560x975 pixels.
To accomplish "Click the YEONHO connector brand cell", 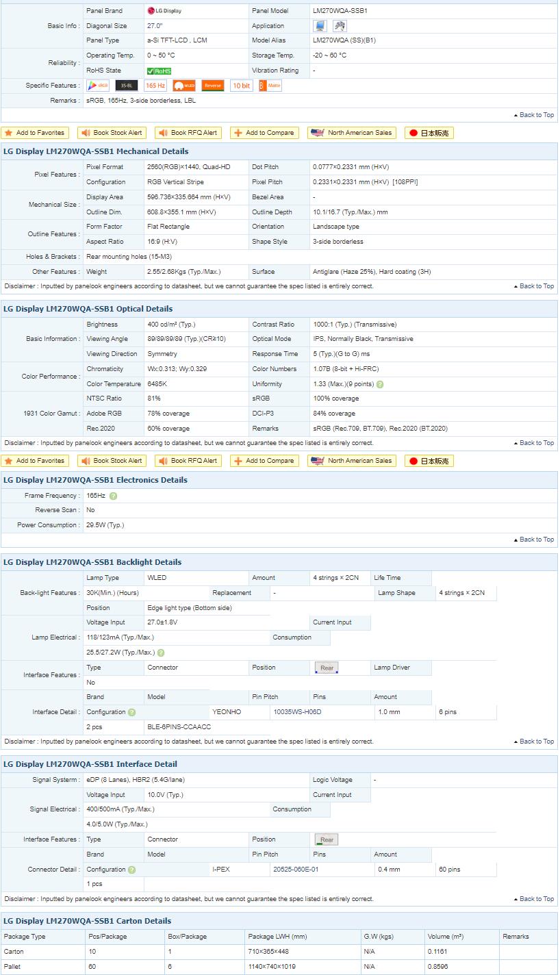I will [x=227, y=712].
